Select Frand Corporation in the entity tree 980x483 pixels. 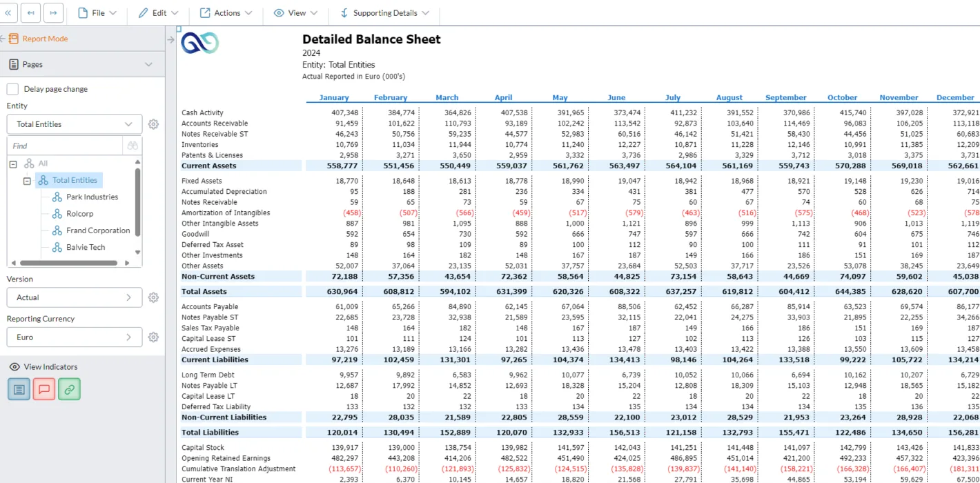[98, 230]
